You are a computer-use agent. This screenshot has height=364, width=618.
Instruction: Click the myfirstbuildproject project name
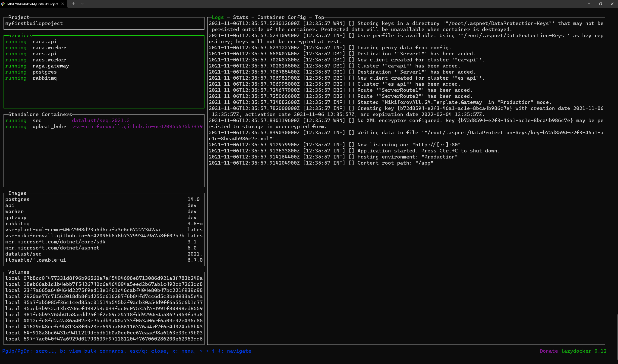(34, 23)
